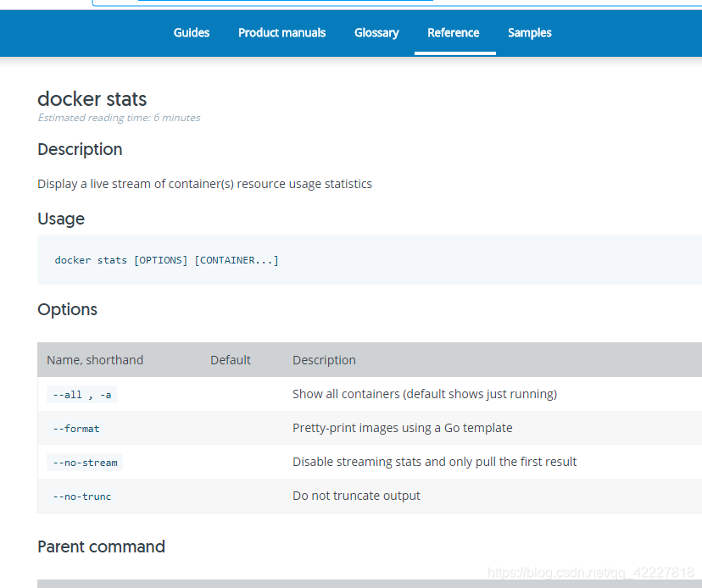This screenshot has width=702, height=588.
Task: Click the docker stats usage code line
Action: click(x=166, y=260)
